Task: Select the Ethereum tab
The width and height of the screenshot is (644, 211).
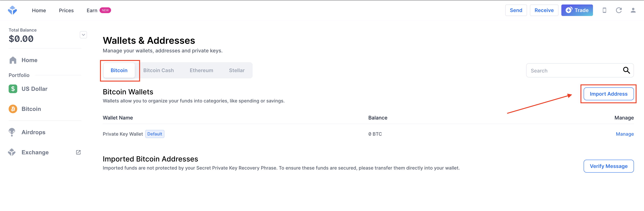Action: [x=201, y=70]
